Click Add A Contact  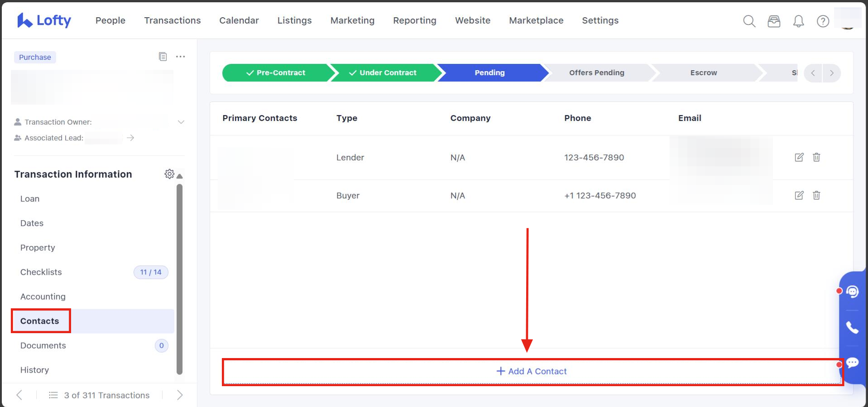click(x=532, y=371)
